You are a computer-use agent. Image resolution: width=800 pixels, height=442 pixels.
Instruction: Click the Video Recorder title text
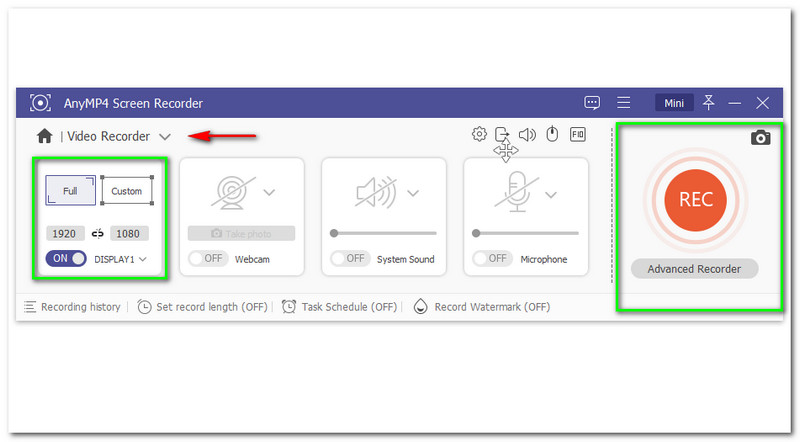click(109, 136)
